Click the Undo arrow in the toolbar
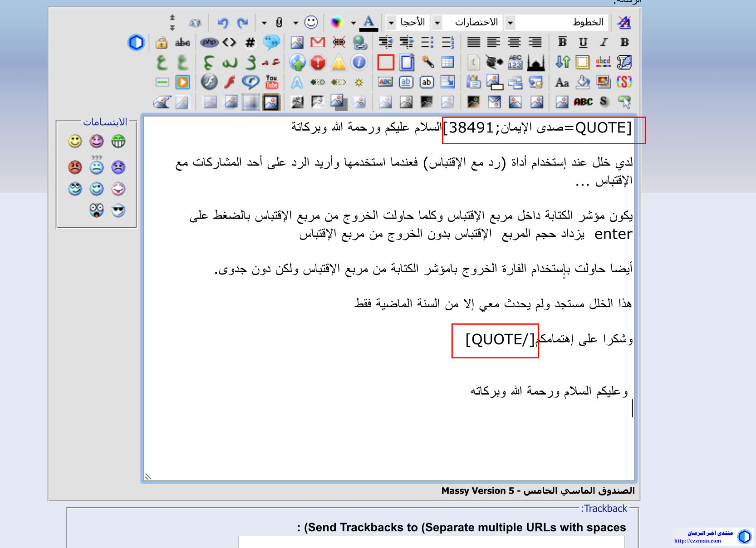The height and width of the screenshot is (548, 756). [222, 22]
